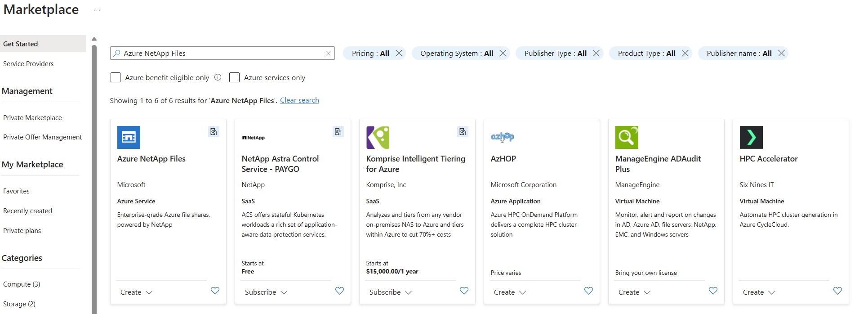Click the sidebar vertical scrollbar

pyautogui.click(x=94, y=180)
